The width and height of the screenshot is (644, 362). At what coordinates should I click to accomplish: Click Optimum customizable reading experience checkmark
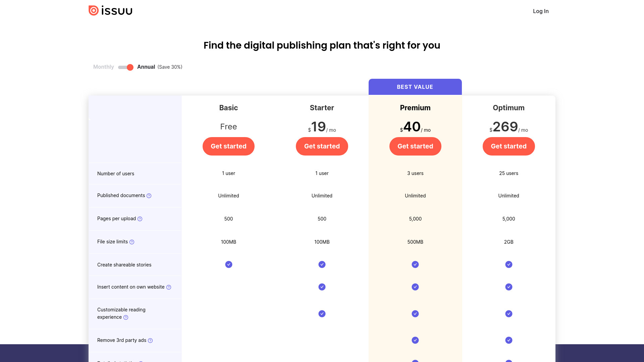[509, 314]
